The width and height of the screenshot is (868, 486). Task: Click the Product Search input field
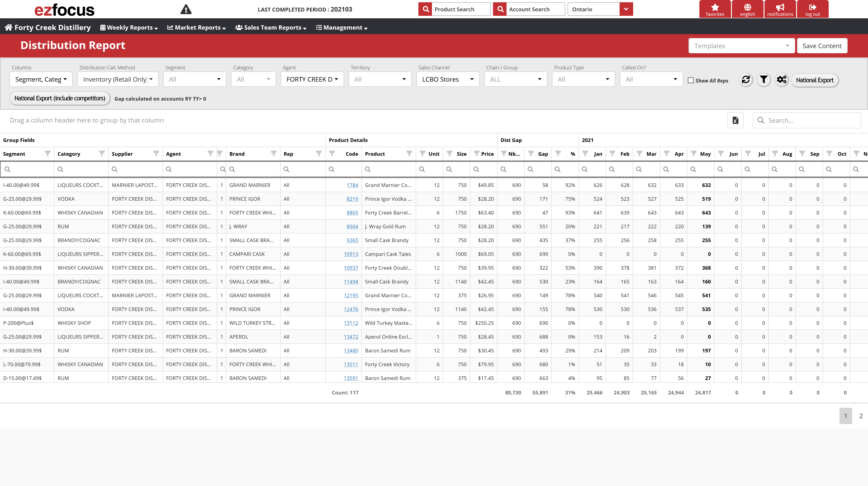(x=462, y=9)
